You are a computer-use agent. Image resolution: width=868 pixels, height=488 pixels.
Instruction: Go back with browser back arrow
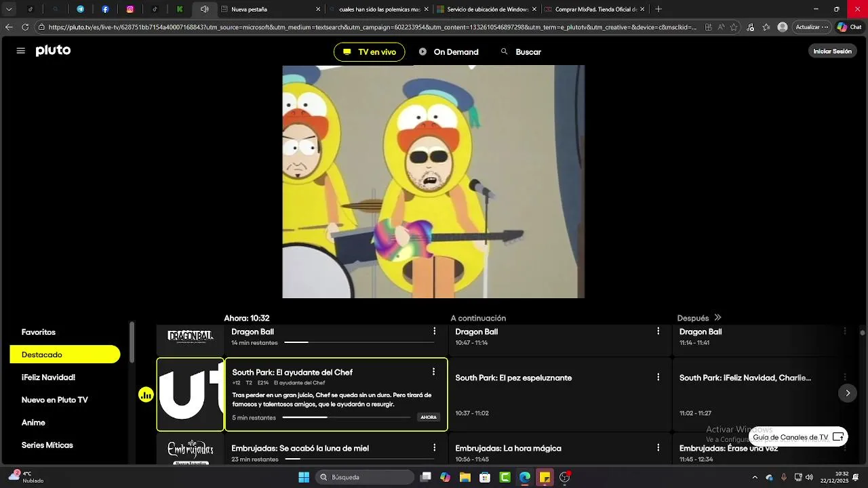tap(9, 27)
